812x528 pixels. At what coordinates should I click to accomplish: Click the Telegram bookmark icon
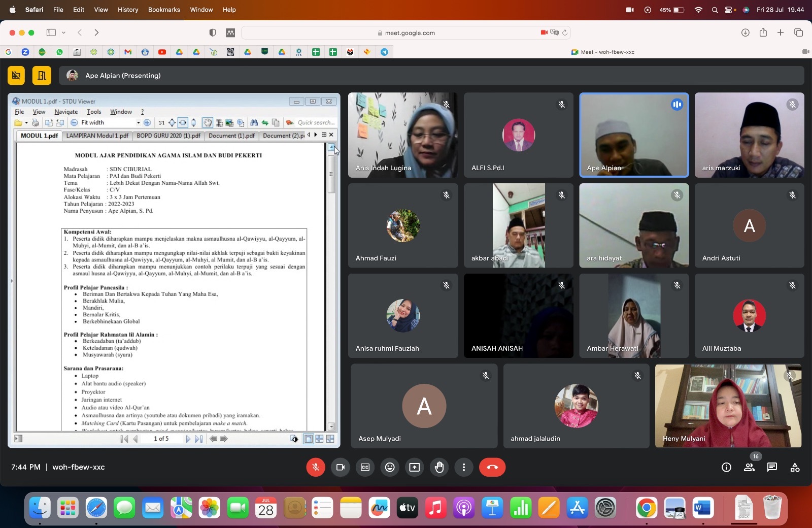(x=384, y=52)
